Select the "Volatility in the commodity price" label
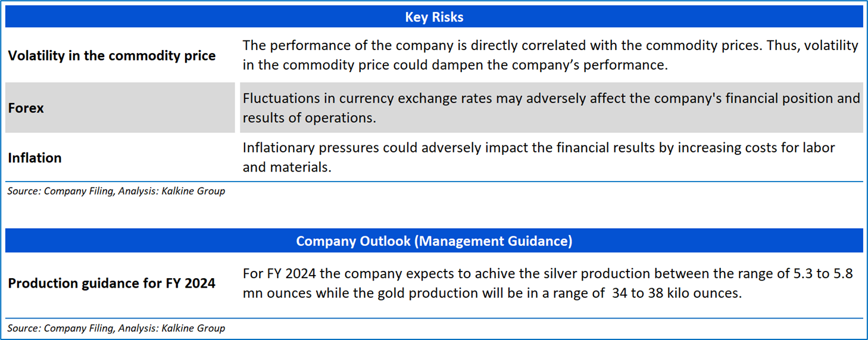 click(112, 55)
